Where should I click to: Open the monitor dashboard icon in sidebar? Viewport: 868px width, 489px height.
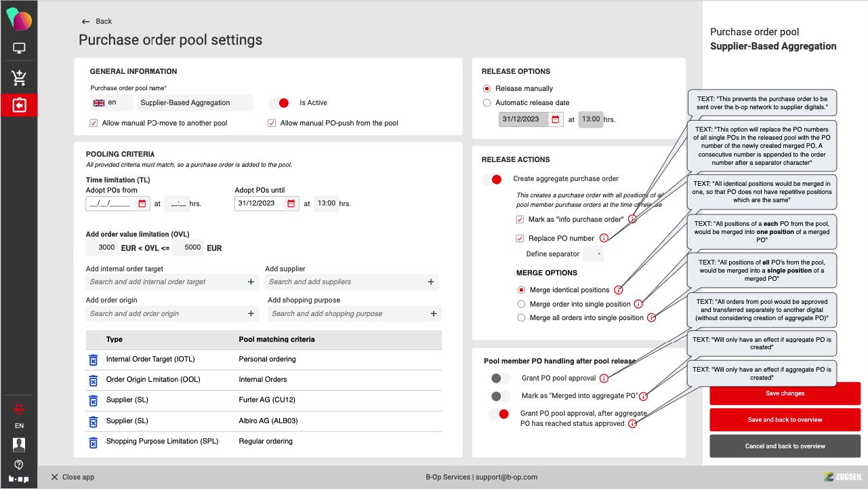(19, 49)
